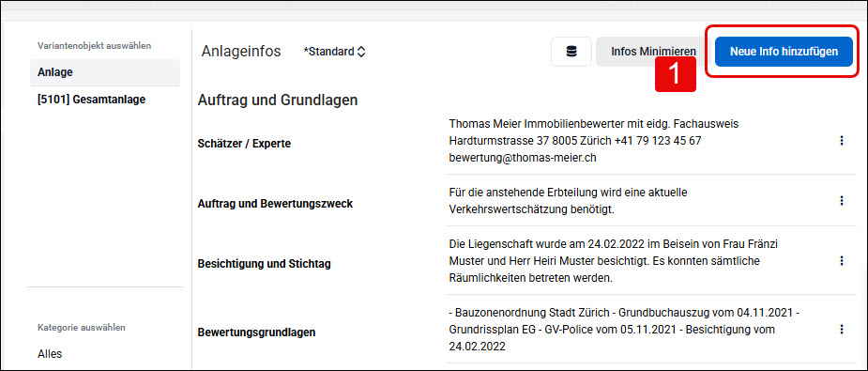
Task: Click the database stack icon button
Action: (x=571, y=52)
